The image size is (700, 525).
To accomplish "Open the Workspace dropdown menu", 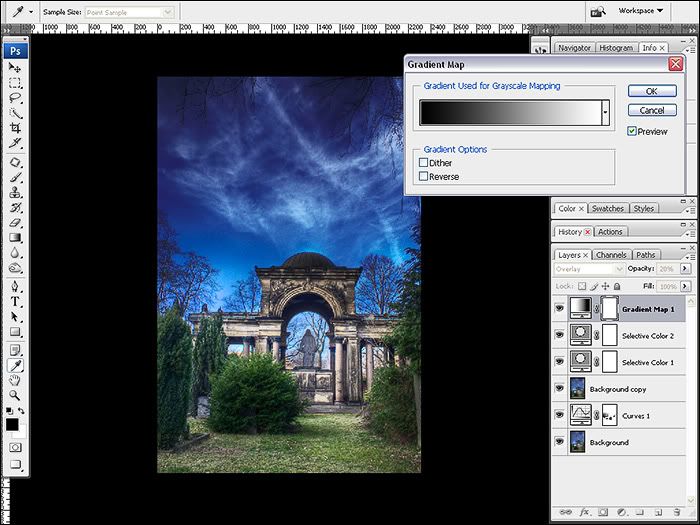I will point(641,11).
